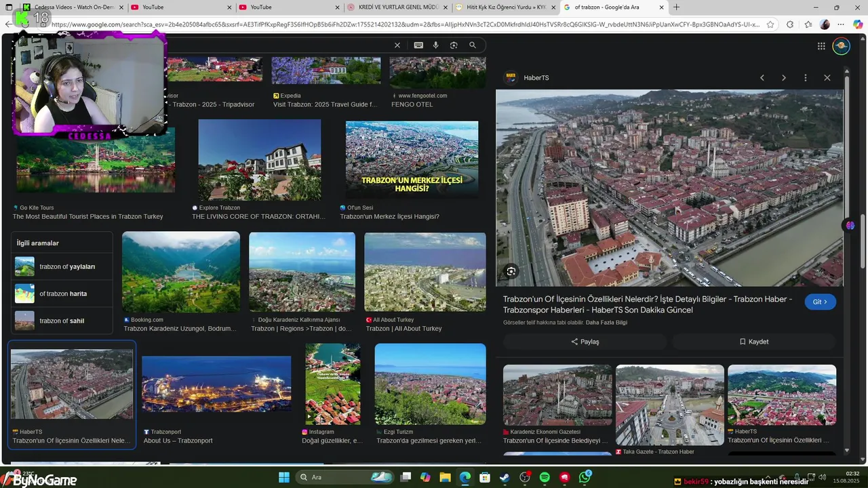Image resolution: width=868 pixels, height=488 pixels.
Task: Open the Booking.com Uzungol image result
Action: [181, 272]
